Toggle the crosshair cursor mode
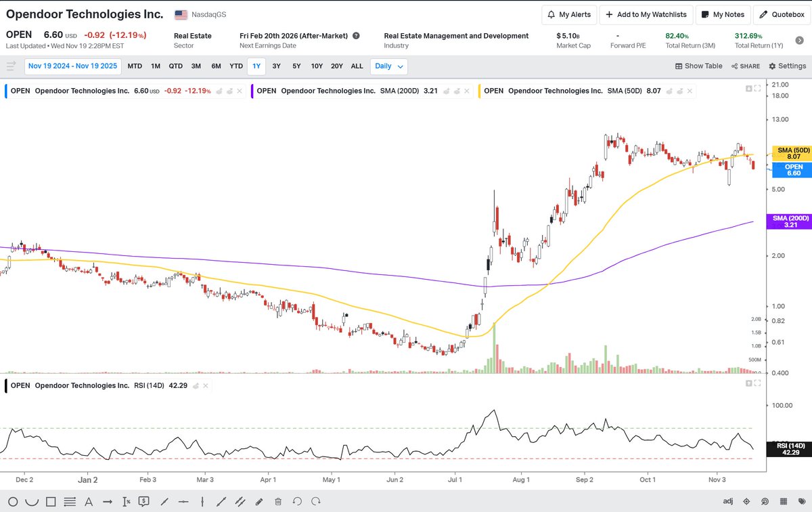The width and height of the screenshot is (812, 512). (x=747, y=501)
